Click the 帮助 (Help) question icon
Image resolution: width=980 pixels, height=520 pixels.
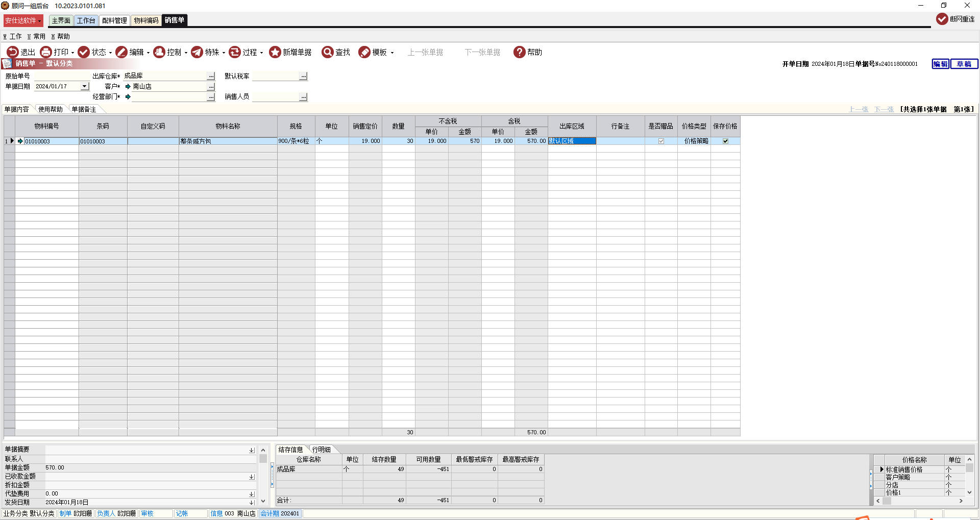(520, 52)
